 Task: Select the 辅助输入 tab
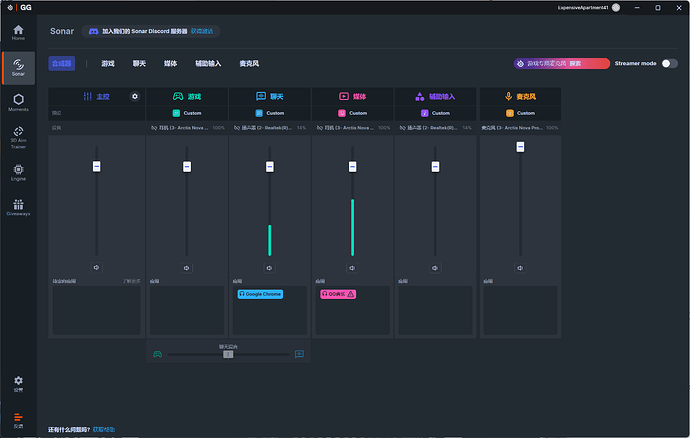click(208, 63)
